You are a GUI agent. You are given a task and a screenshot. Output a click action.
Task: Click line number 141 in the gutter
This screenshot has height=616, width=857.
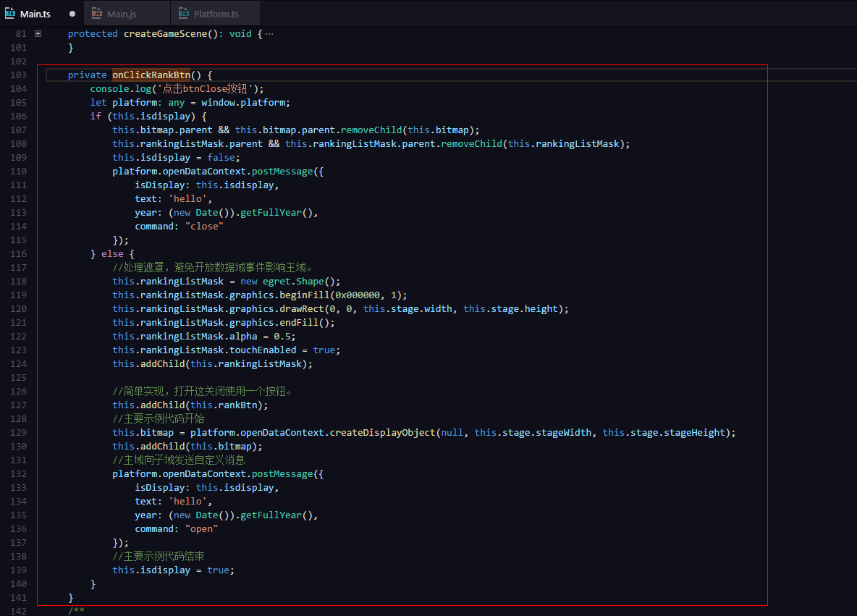[x=20, y=598]
